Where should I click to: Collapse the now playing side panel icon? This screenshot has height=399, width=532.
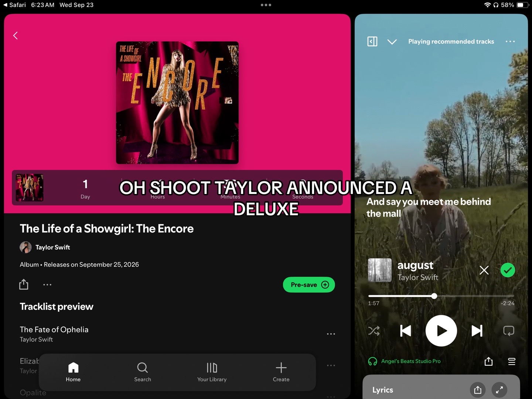click(372, 41)
